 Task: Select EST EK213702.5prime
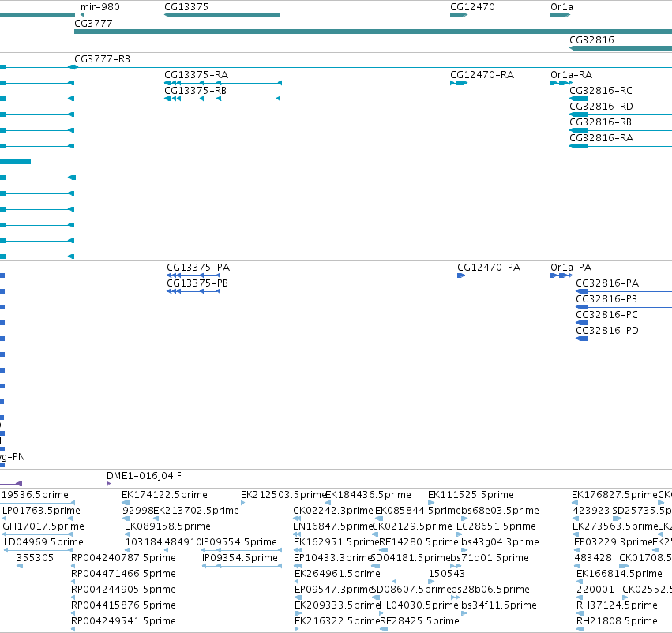click(196, 511)
